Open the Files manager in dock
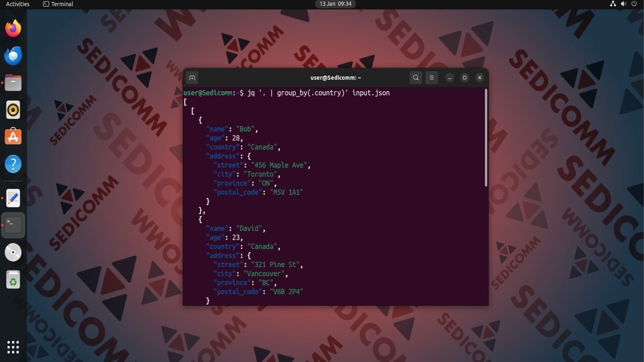 pyautogui.click(x=13, y=83)
